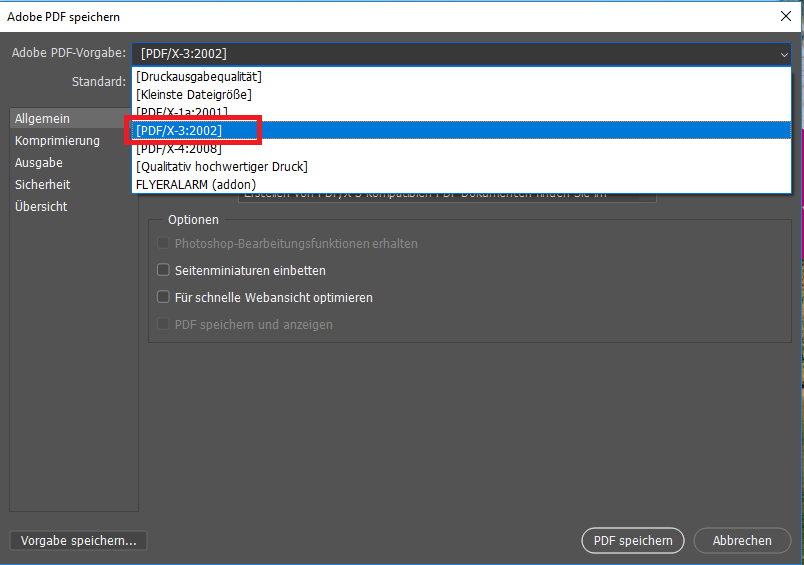Screen dimensions: 804x565
Task: Select the highlighted [PDF/X-3:2002] entry
Action: point(179,130)
